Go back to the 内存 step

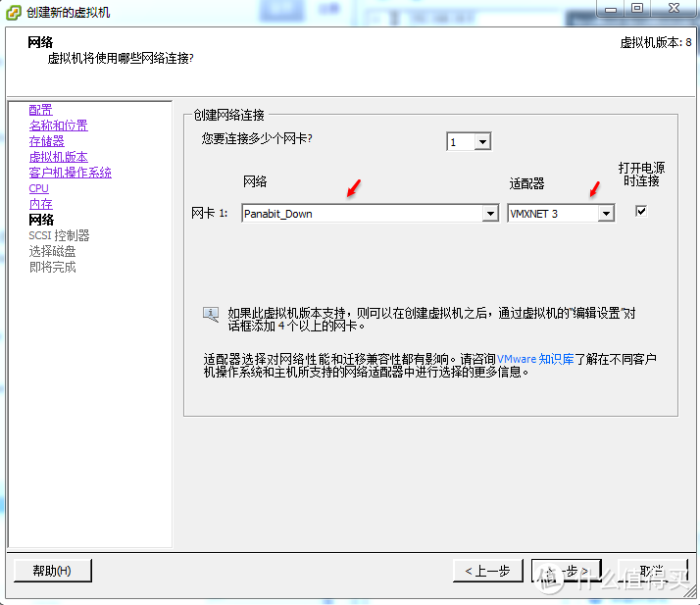[x=40, y=204]
